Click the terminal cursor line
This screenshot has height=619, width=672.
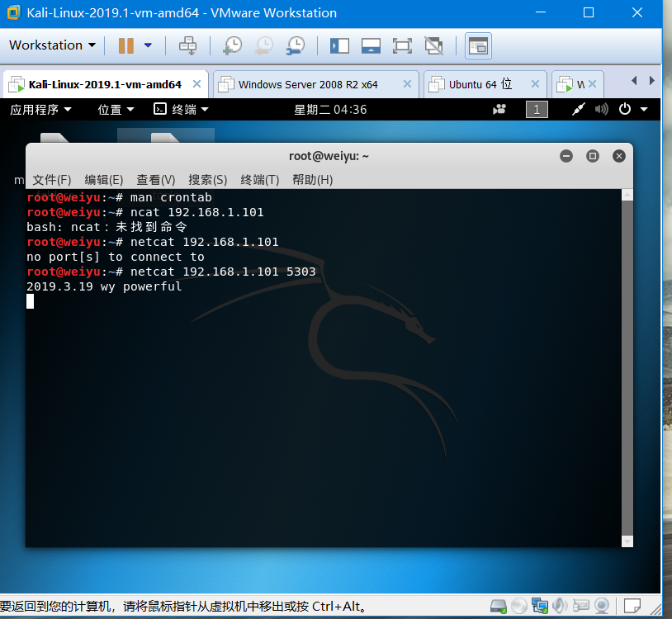point(30,301)
